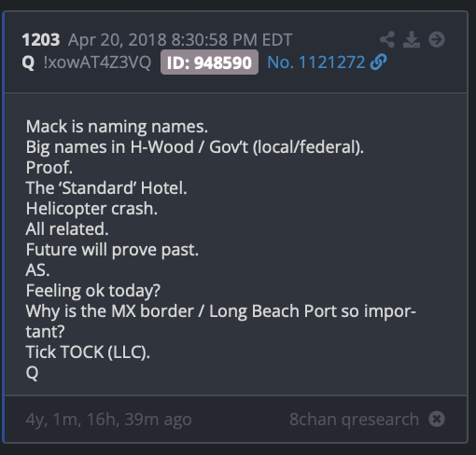Click the text "The 'Standard' Hotel."

[106, 188]
